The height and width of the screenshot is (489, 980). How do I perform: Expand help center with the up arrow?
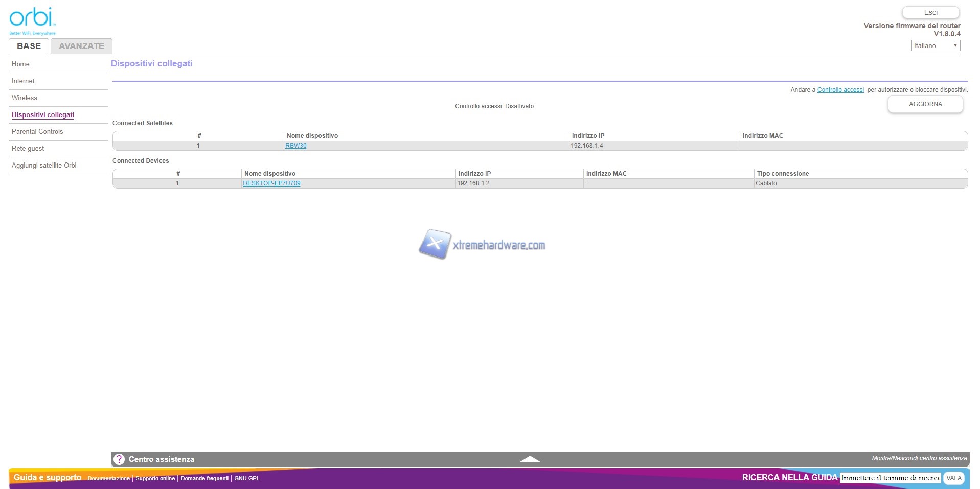[x=530, y=459]
